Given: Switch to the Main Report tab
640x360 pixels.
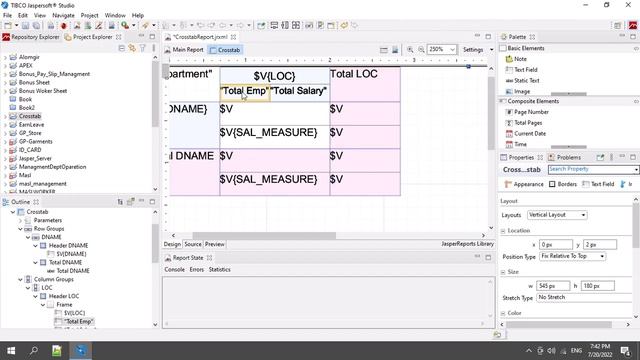Looking at the screenshot, I should click(x=184, y=50).
